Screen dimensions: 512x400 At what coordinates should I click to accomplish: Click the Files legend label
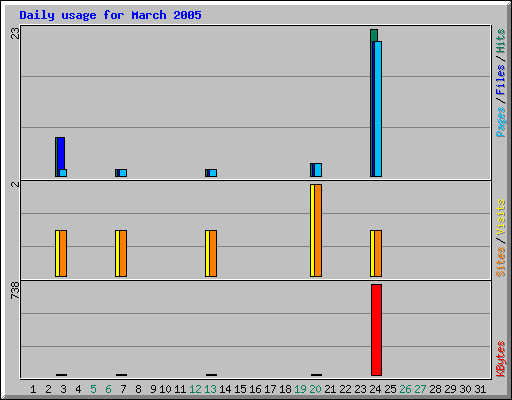[501, 79]
